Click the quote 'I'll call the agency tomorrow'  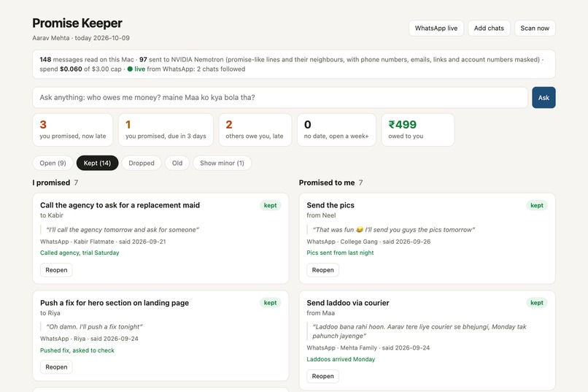pyautogui.click(x=123, y=229)
